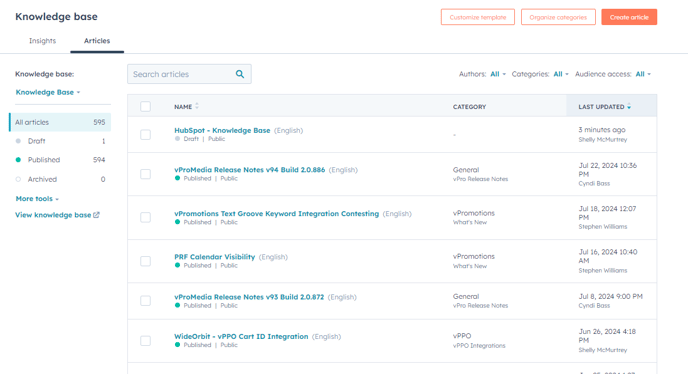688x374 pixels.
Task: Open WideOrbit - vPPO Cart ID Integration article
Action: click(241, 336)
